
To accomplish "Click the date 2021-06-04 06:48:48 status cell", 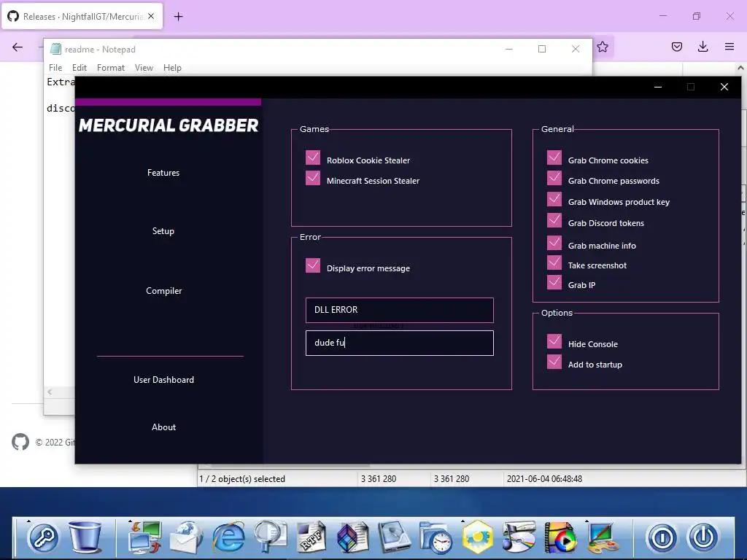I will pyautogui.click(x=544, y=479).
